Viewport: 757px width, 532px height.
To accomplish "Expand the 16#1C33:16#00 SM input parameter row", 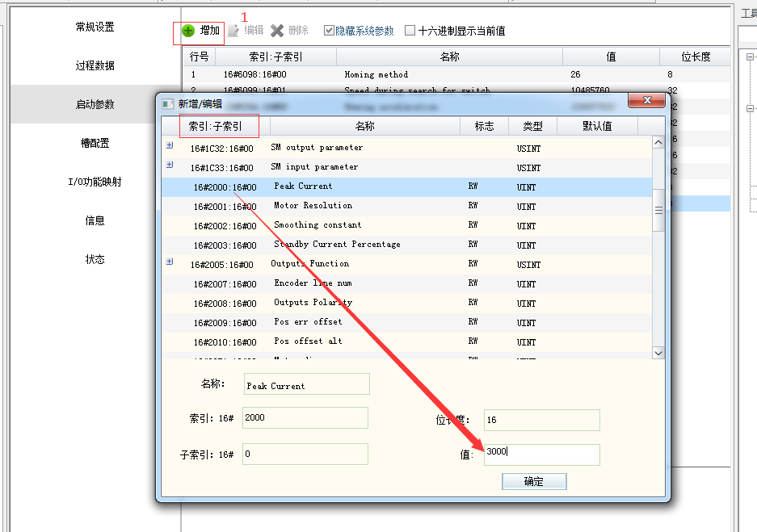I will pyautogui.click(x=170, y=165).
